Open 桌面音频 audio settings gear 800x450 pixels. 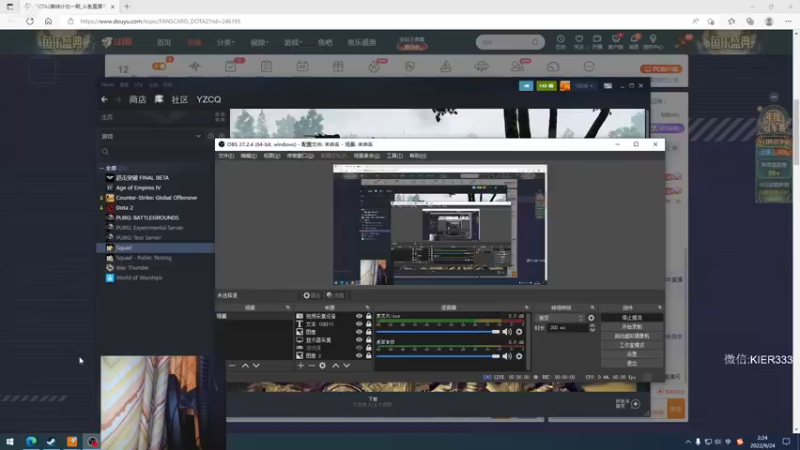pyautogui.click(x=519, y=356)
